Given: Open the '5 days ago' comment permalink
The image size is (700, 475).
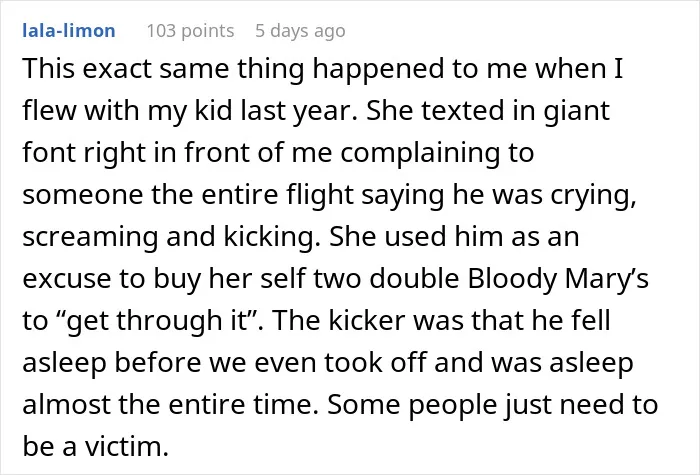Looking at the screenshot, I should pyautogui.click(x=300, y=31).
